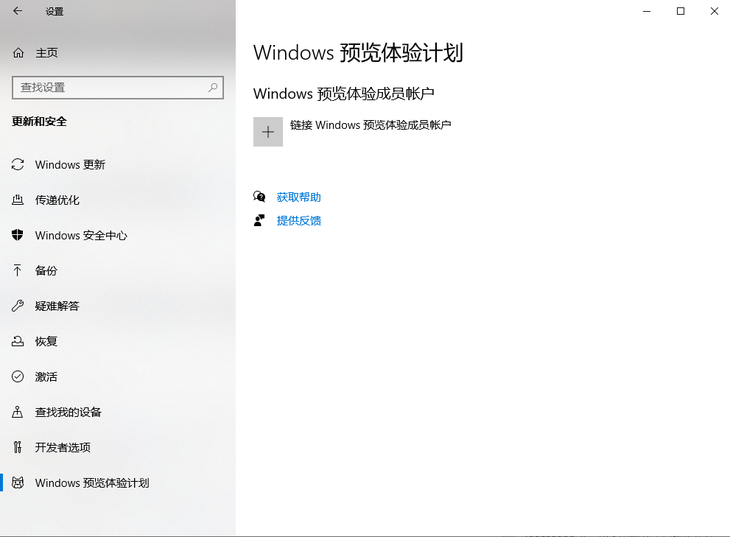Click the plus button to link Insider account
730x537 pixels.
pyautogui.click(x=268, y=132)
